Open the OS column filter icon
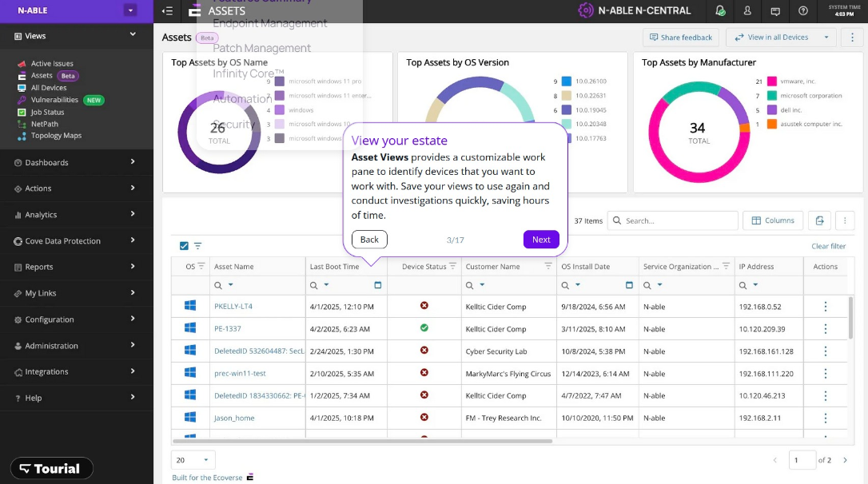Screen dimensions: 868x484 click(x=201, y=266)
